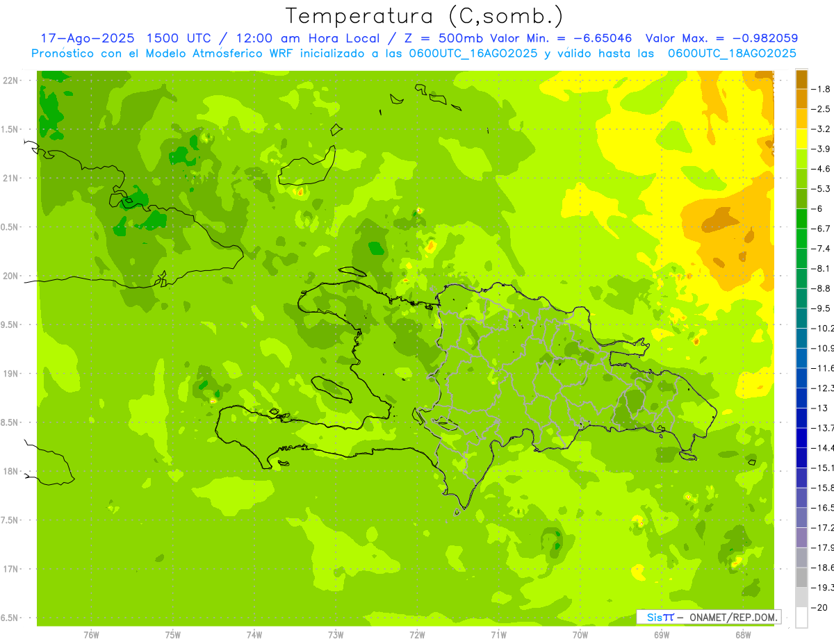Screen dimensions: 834x644
Task: Pick the dark blue swatch between -13.7 and -14.4
Action: (801, 438)
